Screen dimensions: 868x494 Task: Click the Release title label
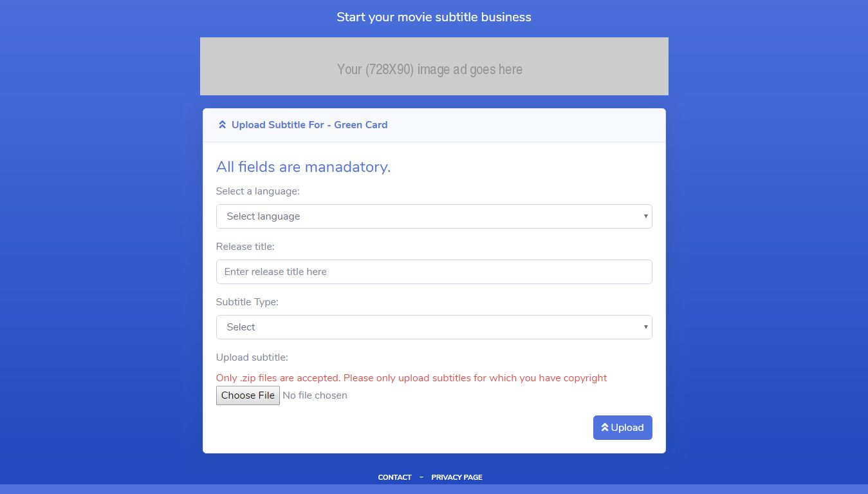pos(245,247)
